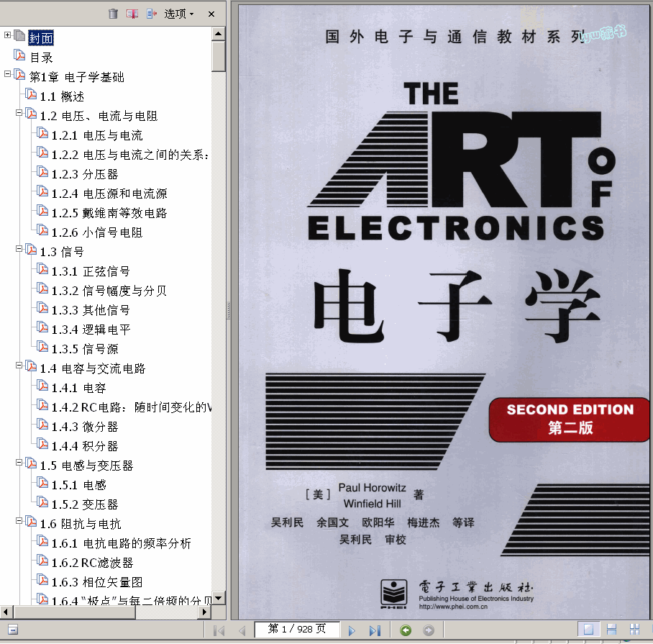Click the bookmarks vertical scrollbar thumb
The image size is (653, 644).
pos(218,56)
